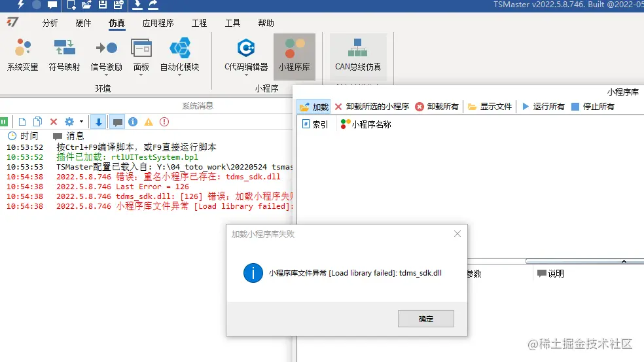Select message about rtlUITestSystem.bpl plugin
644x362 pixels.
pos(128,157)
